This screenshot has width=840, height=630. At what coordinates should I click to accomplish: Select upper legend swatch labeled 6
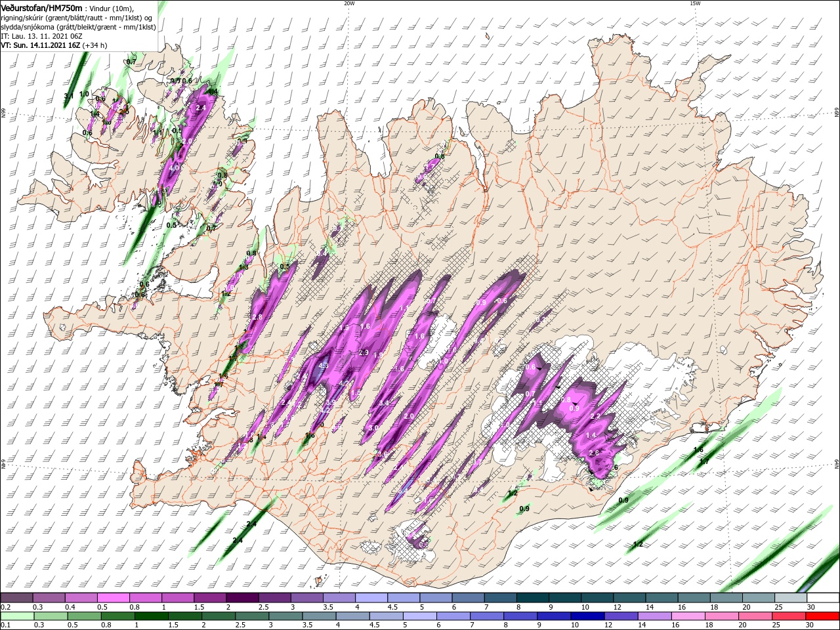(467, 598)
